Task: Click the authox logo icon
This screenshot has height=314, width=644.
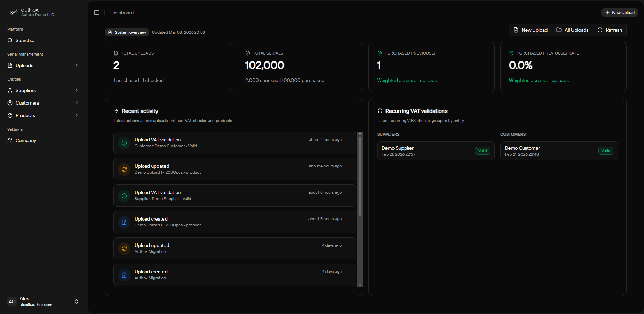Action: (x=13, y=12)
